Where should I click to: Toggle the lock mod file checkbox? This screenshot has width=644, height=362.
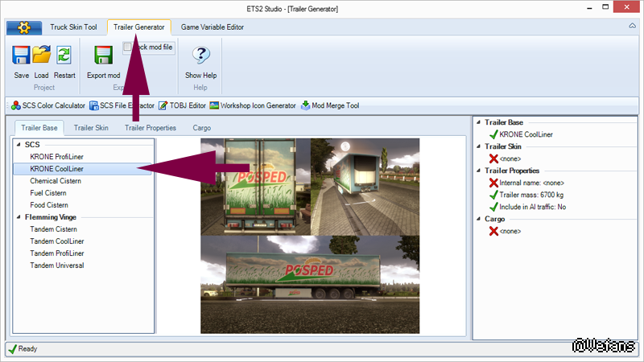(128, 47)
